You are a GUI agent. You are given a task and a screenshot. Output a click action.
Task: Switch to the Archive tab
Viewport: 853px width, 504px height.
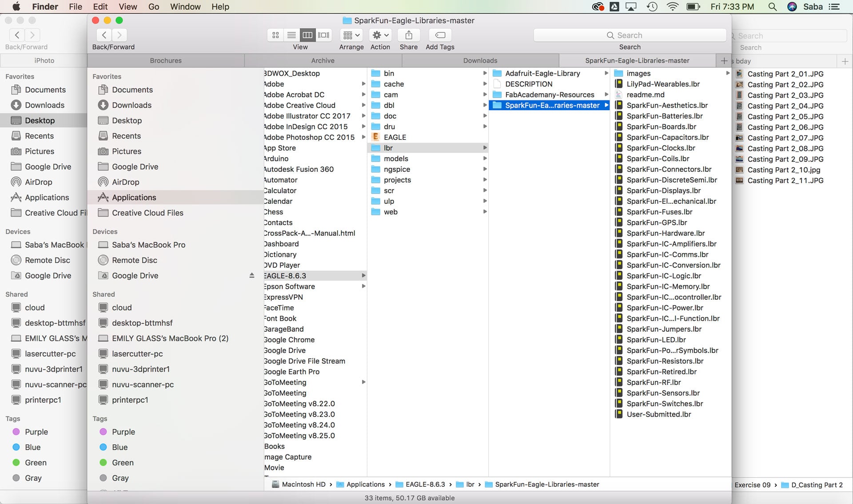coord(323,60)
